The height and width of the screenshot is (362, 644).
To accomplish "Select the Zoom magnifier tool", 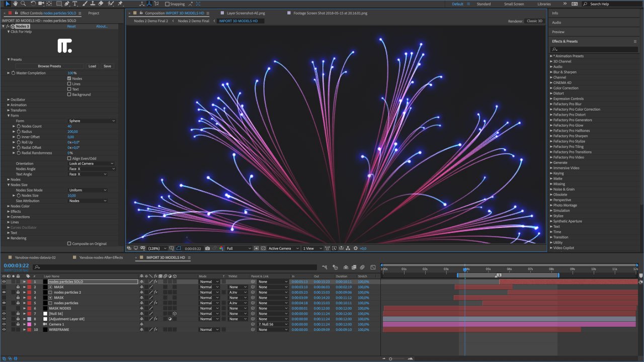I will pyautogui.click(x=23, y=4).
